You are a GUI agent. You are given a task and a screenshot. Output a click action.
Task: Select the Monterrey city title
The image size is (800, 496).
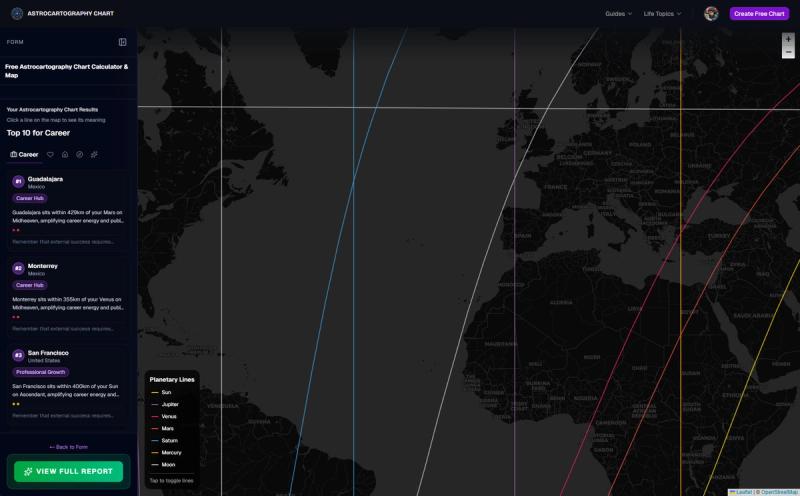(x=42, y=266)
